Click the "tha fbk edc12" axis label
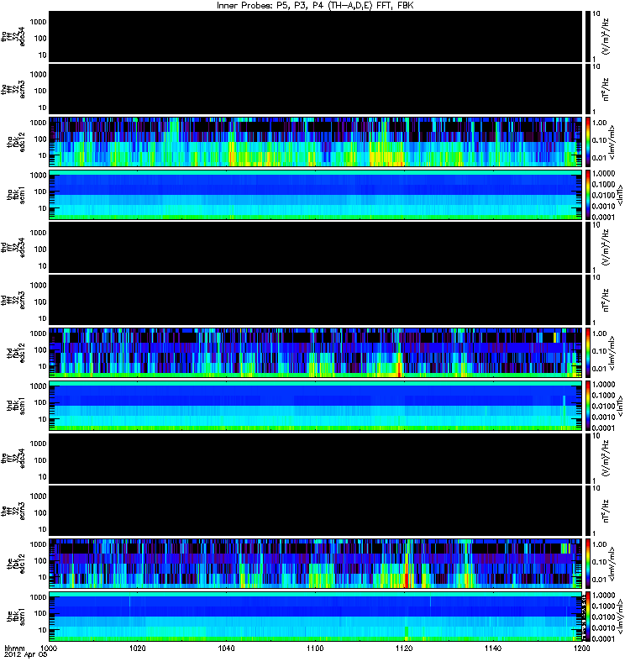The width and height of the screenshot is (630, 672). coord(16,142)
